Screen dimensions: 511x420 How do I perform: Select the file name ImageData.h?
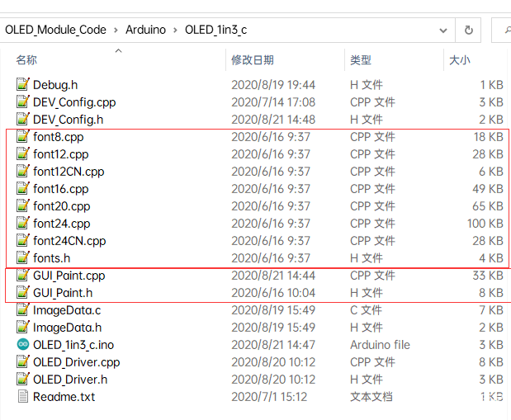coord(67,328)
